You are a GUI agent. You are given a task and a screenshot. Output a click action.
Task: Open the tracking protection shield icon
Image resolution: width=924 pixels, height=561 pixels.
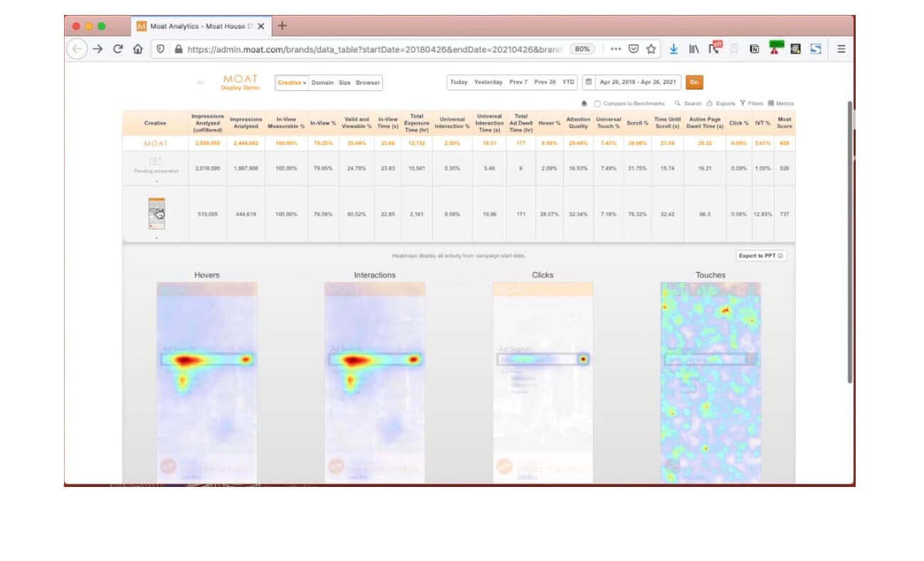pyautogui.click(x=161, y=49)
